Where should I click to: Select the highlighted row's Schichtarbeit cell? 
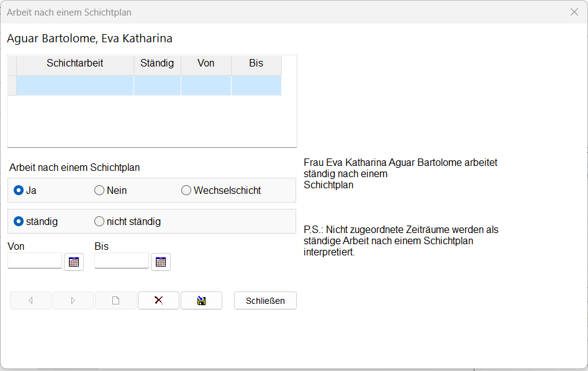click(x=75, y=85)
